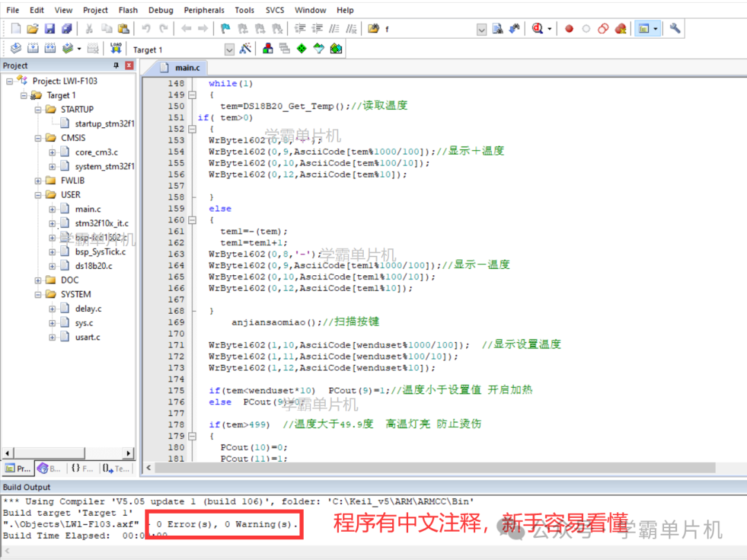This screenshot has width=747, height=560.
Task: Open the debug session dropdown arrow
Action: [x=549, y=29]
